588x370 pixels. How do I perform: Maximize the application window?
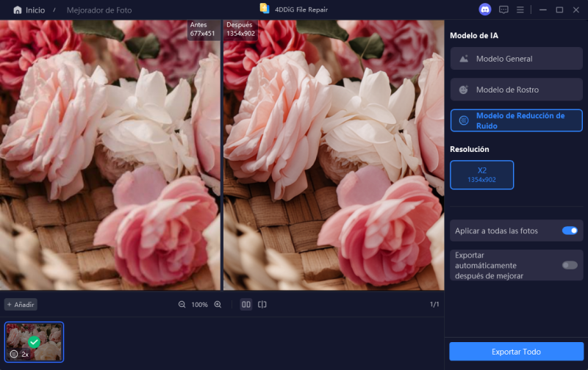559,10
